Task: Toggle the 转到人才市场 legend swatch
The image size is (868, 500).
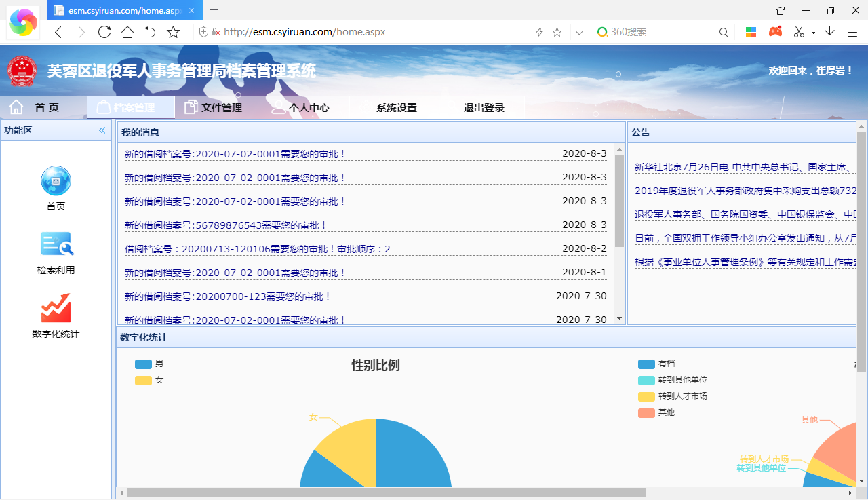Action: [x=646, y=397]
